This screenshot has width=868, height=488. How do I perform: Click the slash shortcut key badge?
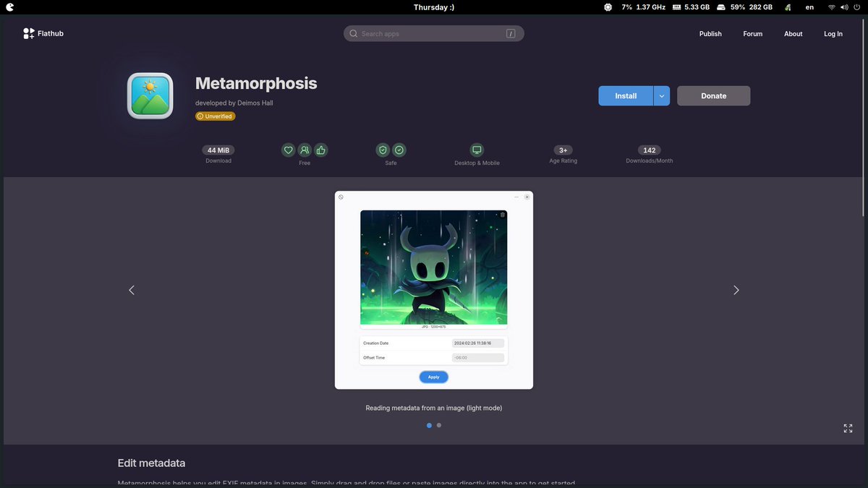click(x=511, y=33)
